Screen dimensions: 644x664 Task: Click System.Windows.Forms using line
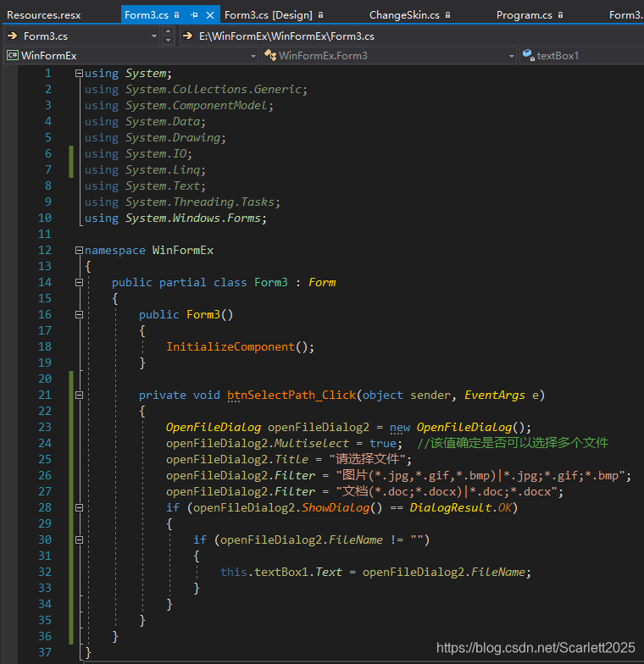click(x=176, y=219)
